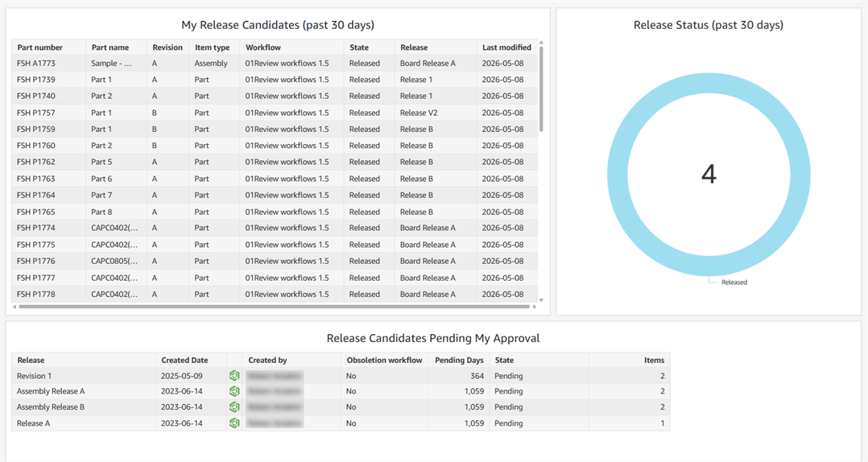This screenshot has height=462, width=868.
Task: Sort by Pending Days column header
Action: click(459, 361)
